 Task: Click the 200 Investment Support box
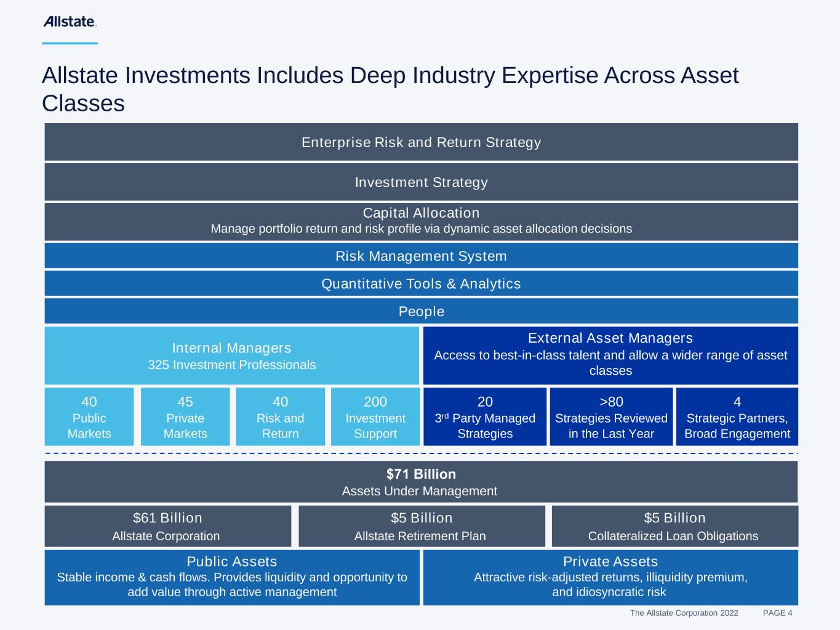[x=375, y=417]
